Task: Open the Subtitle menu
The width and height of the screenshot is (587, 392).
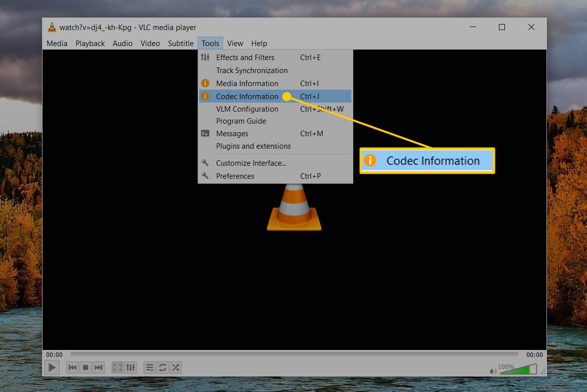Action: 181,44
